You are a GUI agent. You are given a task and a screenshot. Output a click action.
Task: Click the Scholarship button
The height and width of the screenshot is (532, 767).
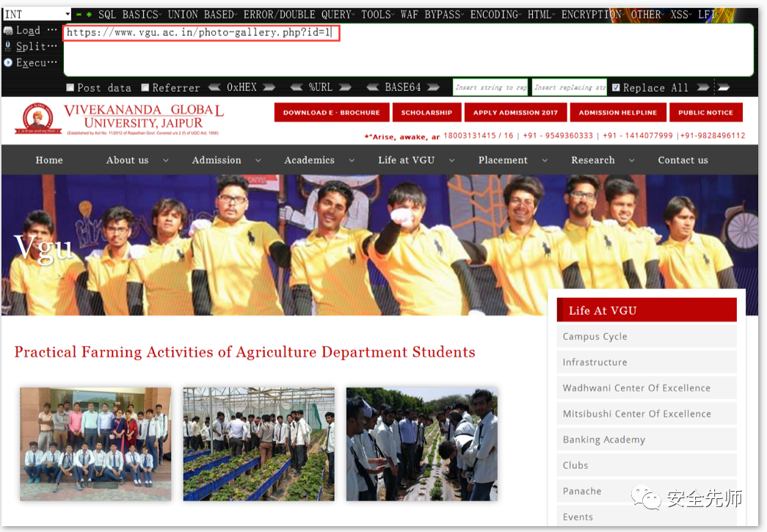426,112
